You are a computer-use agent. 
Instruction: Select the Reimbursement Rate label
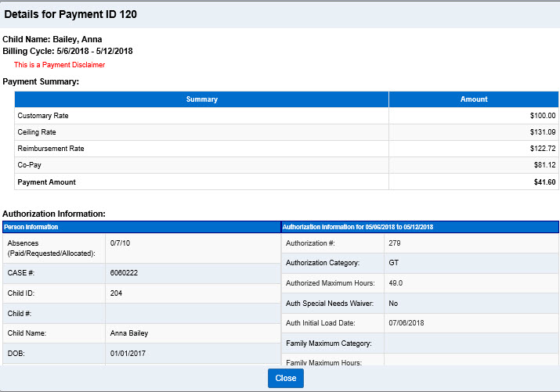pos(51,149)
